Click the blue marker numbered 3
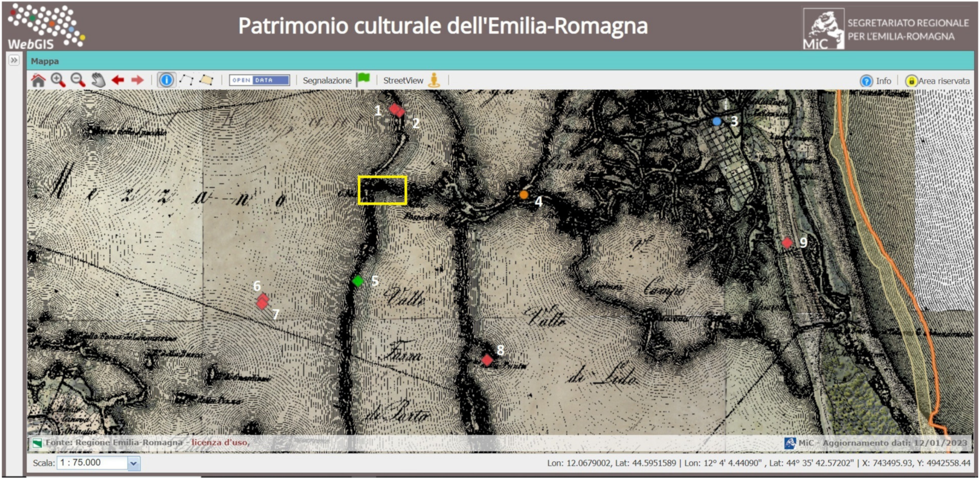980x480 pixels. [x=716, y=121]
